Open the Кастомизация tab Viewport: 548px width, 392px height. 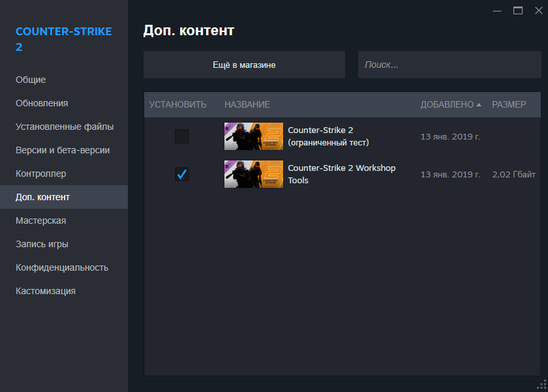(x=64, y=291)
